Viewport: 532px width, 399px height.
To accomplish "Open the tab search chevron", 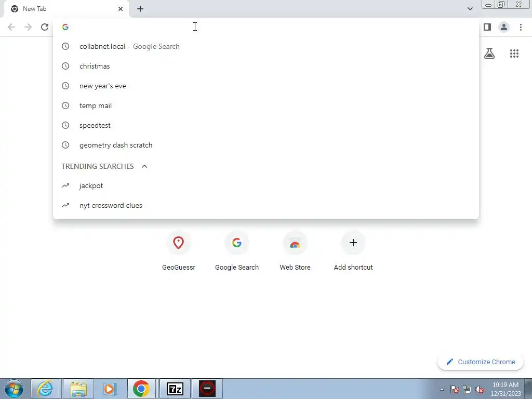I will click(470, 9).
